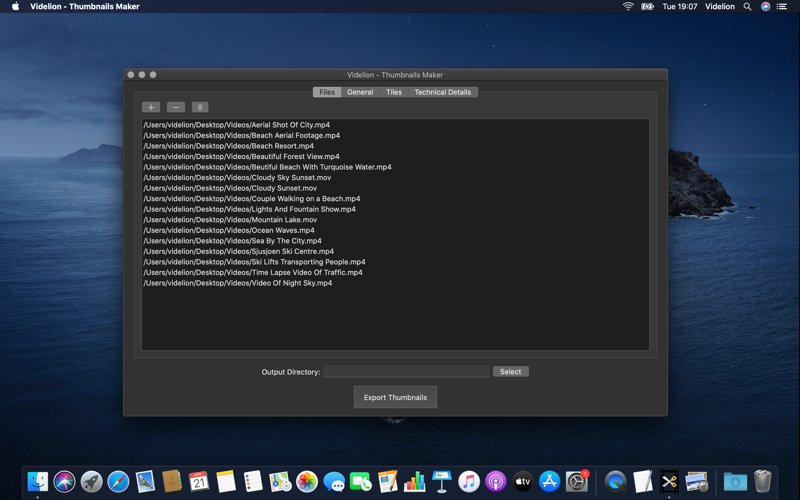Open Siri from the menu bar
The image size is (800, 500).
click(x=765, y=7)
